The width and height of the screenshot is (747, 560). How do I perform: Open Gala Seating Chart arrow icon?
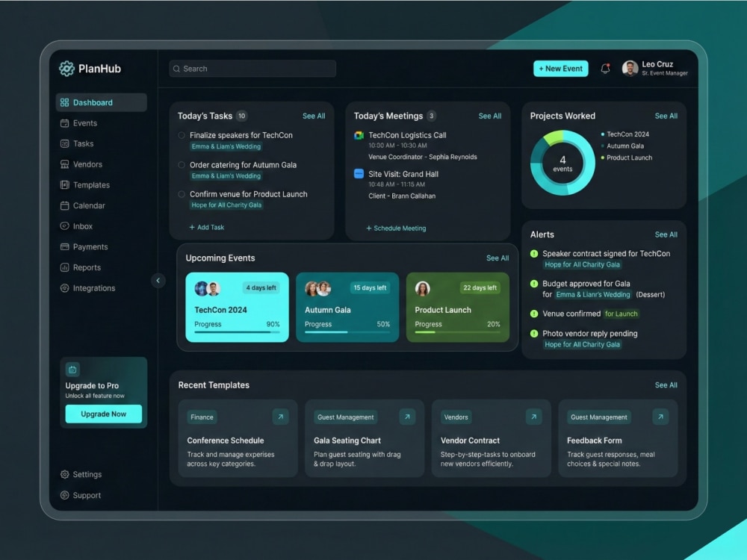pos(407,417)
